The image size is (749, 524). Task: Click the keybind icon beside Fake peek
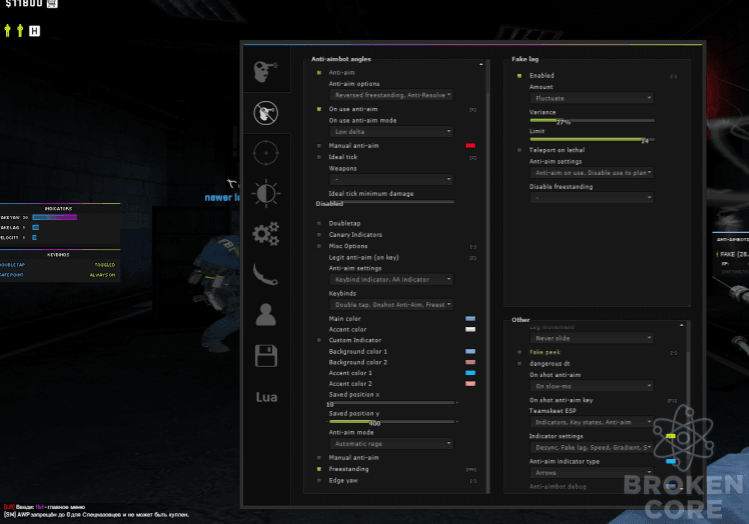click(674, 353)
